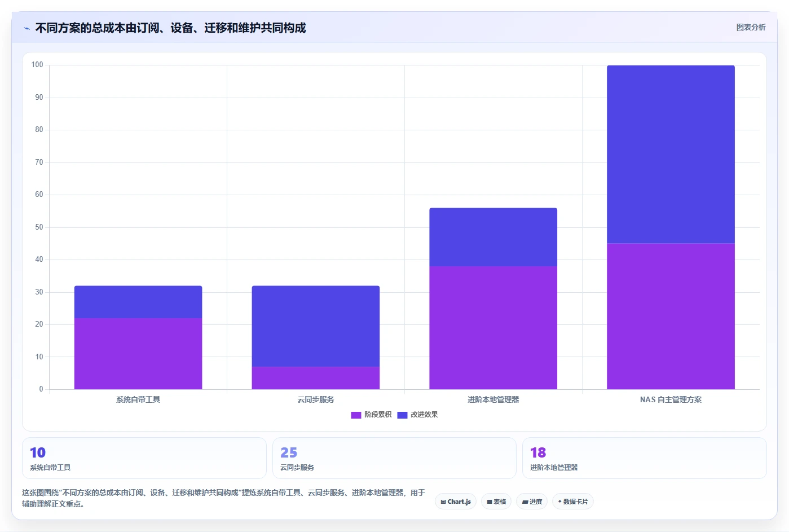The image size is (789, 532).
Task: Click the blue segment of NAS 自主管理方案 bar
Action: tap(671, 154)
